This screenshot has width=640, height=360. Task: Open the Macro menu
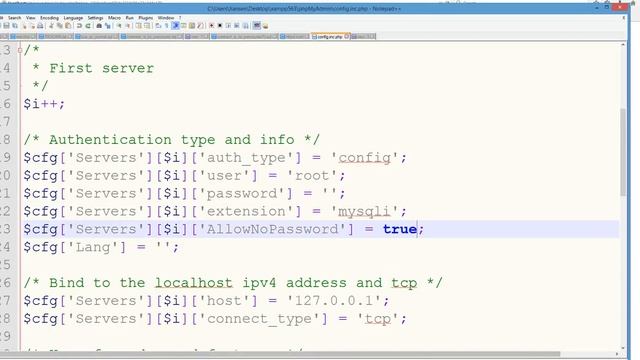point(114,18)
